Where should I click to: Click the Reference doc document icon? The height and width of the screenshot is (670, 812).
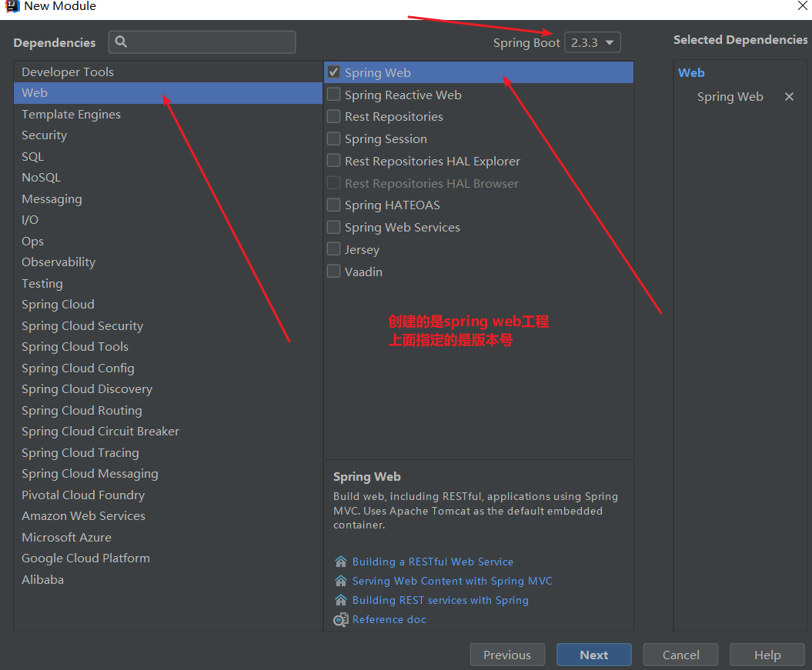point(341,619)
